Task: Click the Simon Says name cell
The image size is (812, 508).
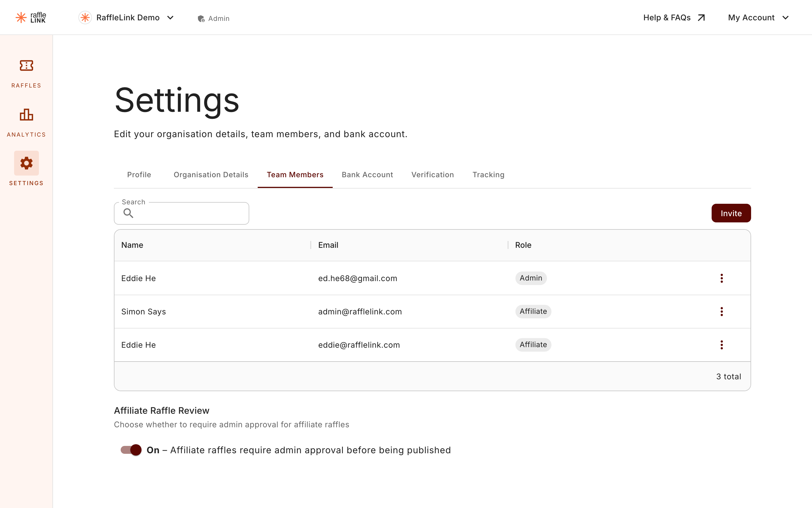Action: tap(144, 312)
